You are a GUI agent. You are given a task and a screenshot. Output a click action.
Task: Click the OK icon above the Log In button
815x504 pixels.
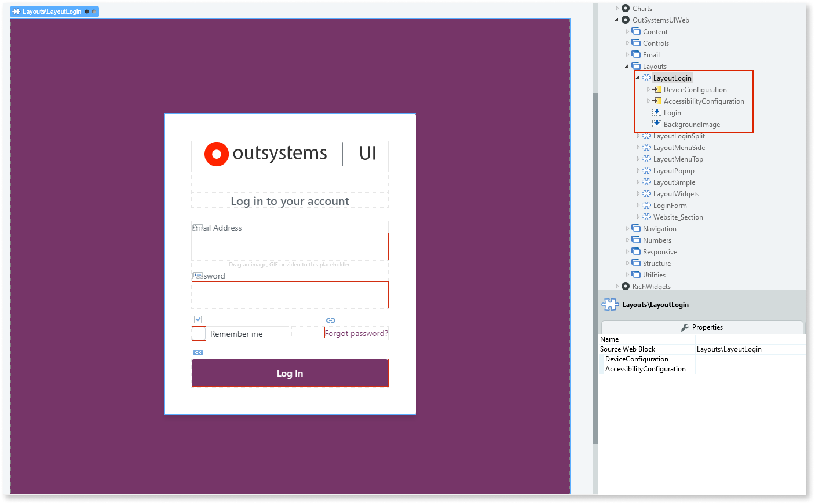click(198, 352)
